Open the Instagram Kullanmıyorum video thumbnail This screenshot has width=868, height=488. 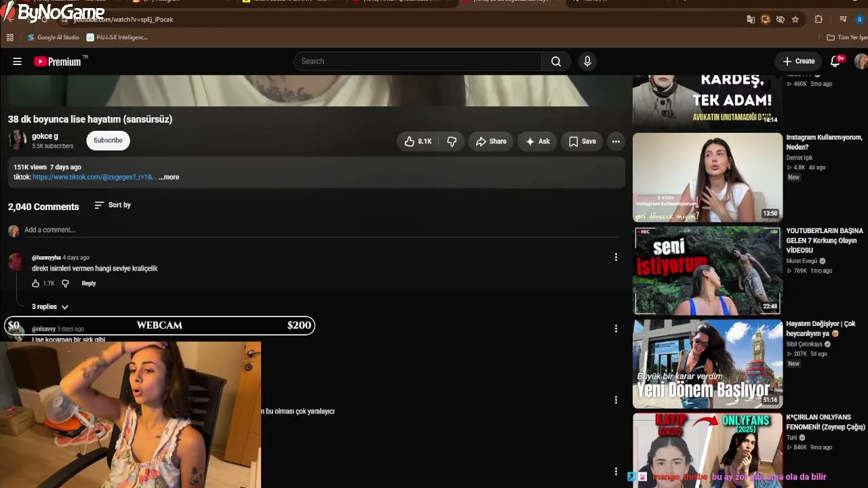click(707, 178)
